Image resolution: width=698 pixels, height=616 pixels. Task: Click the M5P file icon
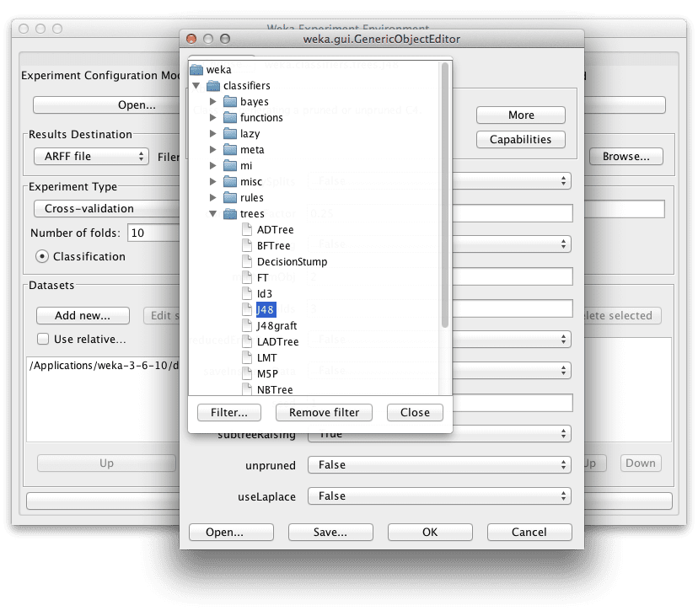(x=247, y=373)
